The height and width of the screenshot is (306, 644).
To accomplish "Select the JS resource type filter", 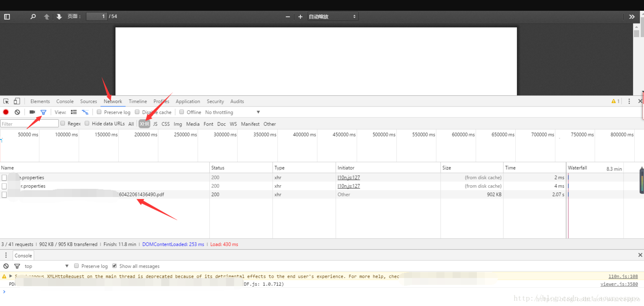I will tap(155, 124).
